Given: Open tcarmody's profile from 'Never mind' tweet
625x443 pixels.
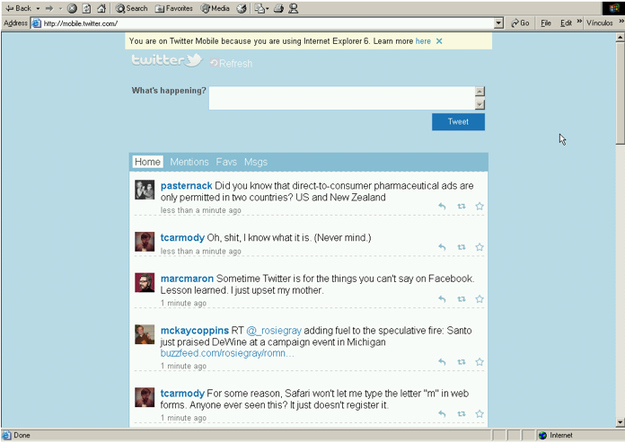Looking at the screenshot, I should [x=182, y=238].
